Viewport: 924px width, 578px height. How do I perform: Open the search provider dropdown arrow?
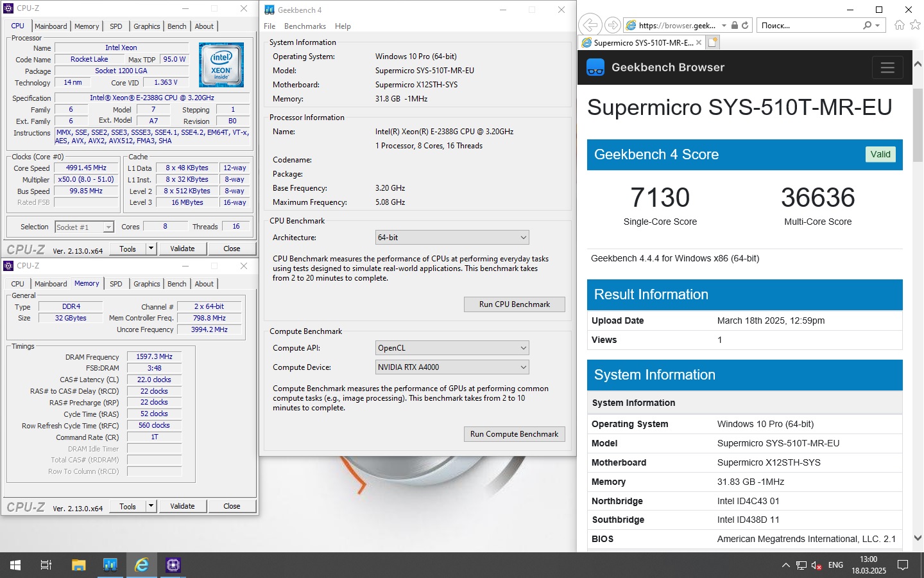click(877, 26)
